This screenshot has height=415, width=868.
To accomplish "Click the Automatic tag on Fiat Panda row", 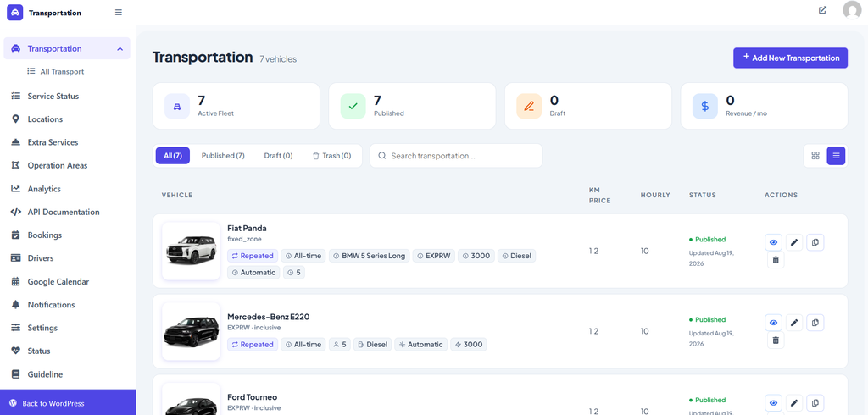I will [x=253, y=272].
